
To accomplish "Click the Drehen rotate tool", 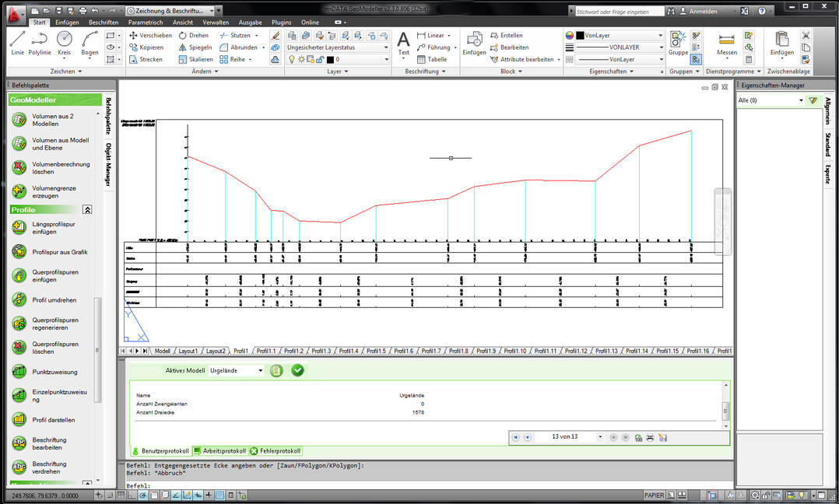I will click(x=194, y=35).
